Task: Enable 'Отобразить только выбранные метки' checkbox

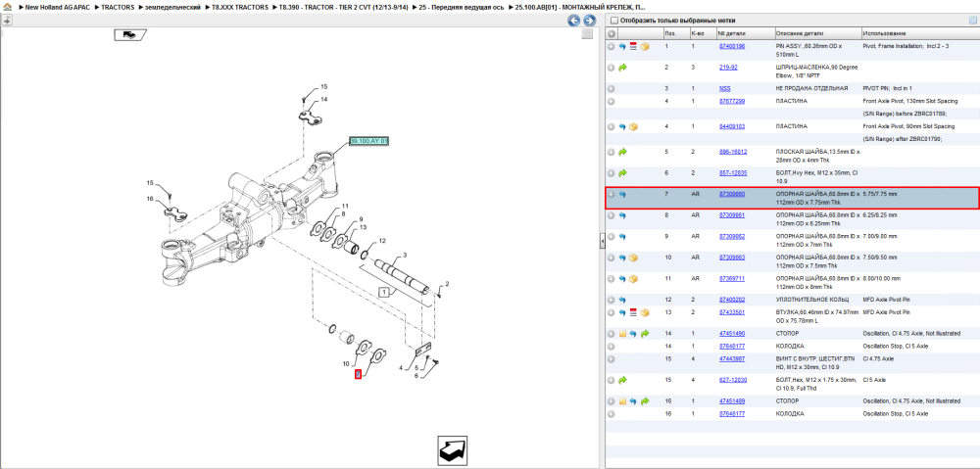Action: 613,21
